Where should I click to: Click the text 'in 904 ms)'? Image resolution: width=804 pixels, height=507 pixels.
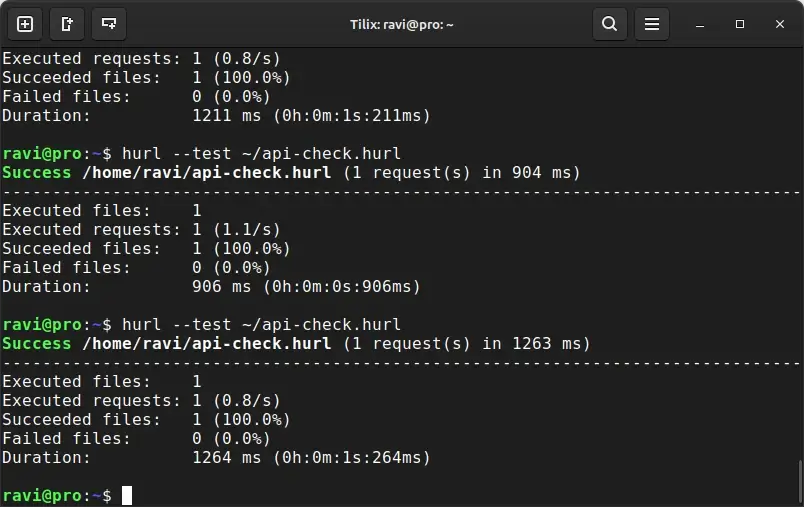click(531, 173)
